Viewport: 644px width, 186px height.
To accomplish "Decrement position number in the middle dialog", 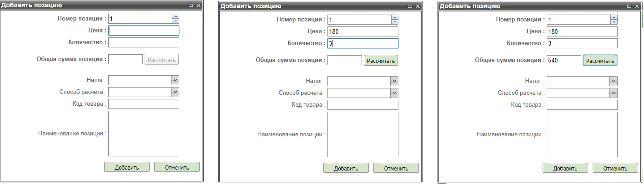I will [395, 22].
